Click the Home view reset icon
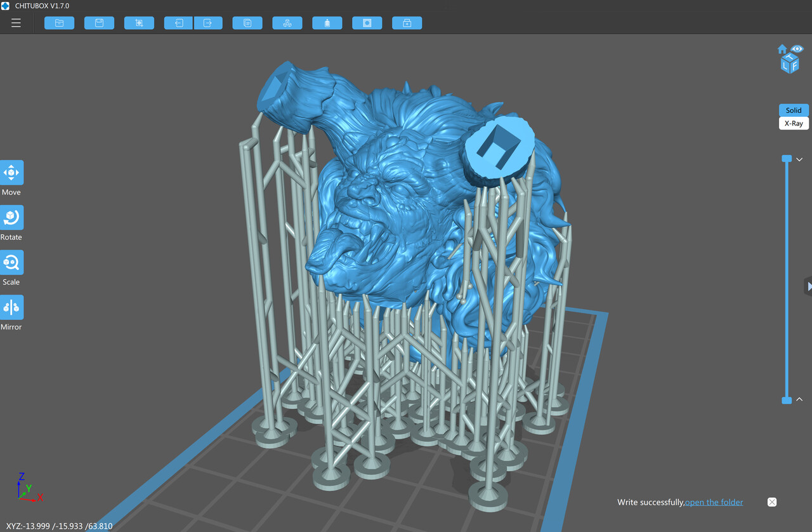 (782, 49)
